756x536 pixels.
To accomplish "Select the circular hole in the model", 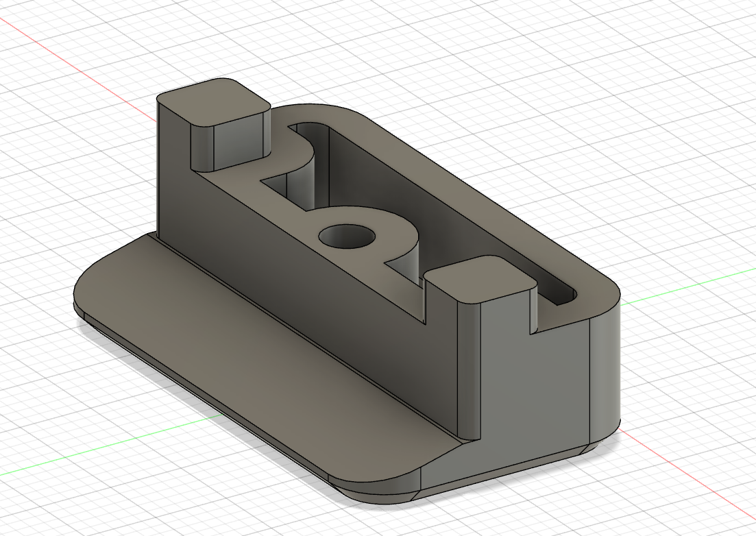I will (347, 237).
